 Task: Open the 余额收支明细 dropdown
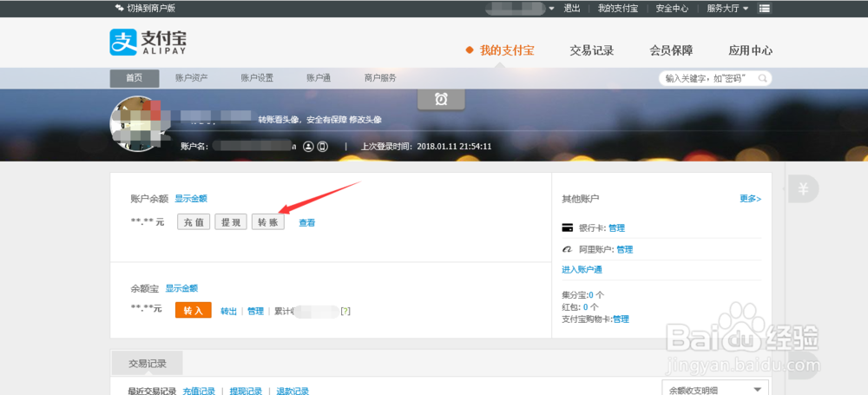[715, 390]
